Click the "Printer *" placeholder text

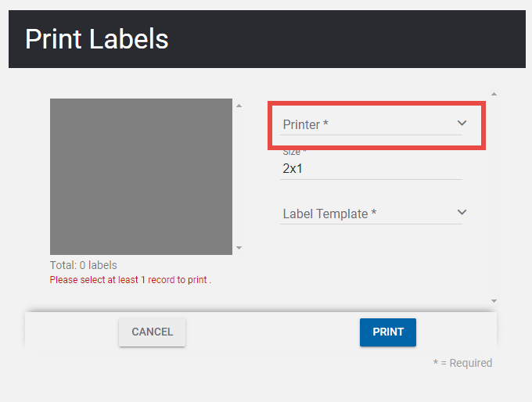tap(305, 124)
